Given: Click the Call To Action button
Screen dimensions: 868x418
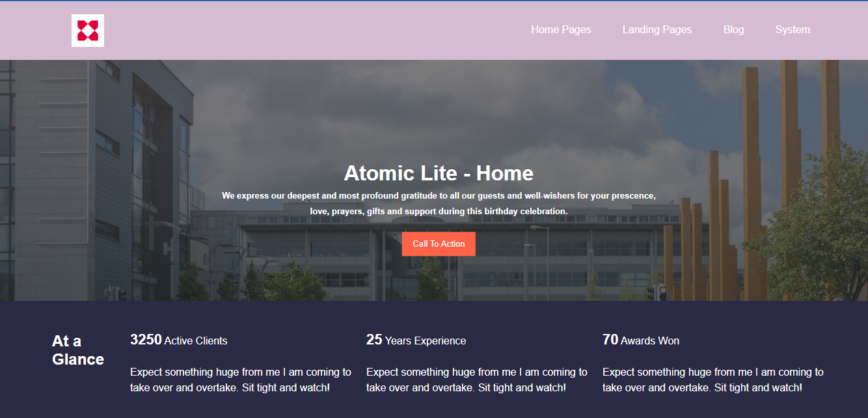Looking at the screenshot, I should pos(439,244).
